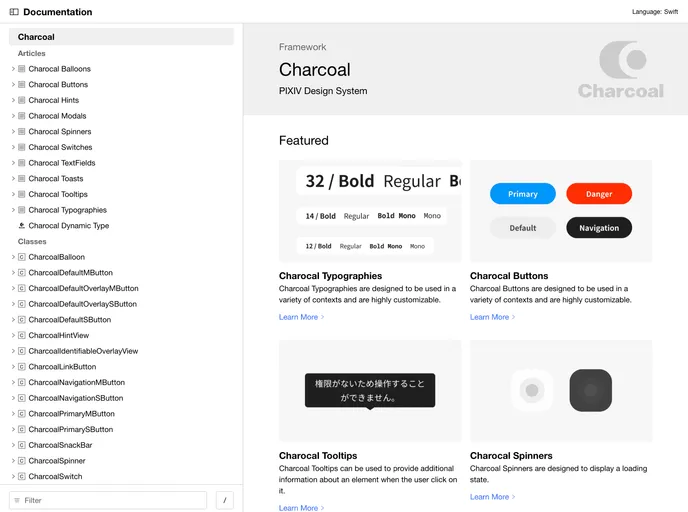Expand the CharcoalPrimaryMButton class row
688x512 pixels.
(13, 414)
